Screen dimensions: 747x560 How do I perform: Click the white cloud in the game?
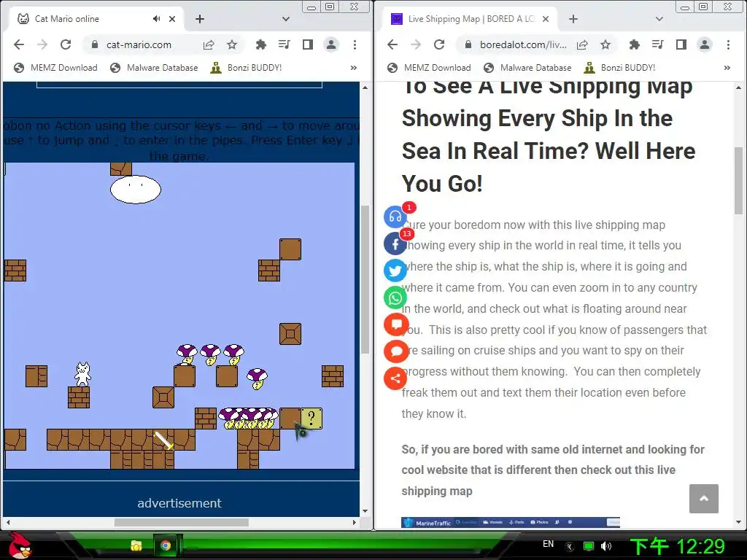[x=136, y=190]
